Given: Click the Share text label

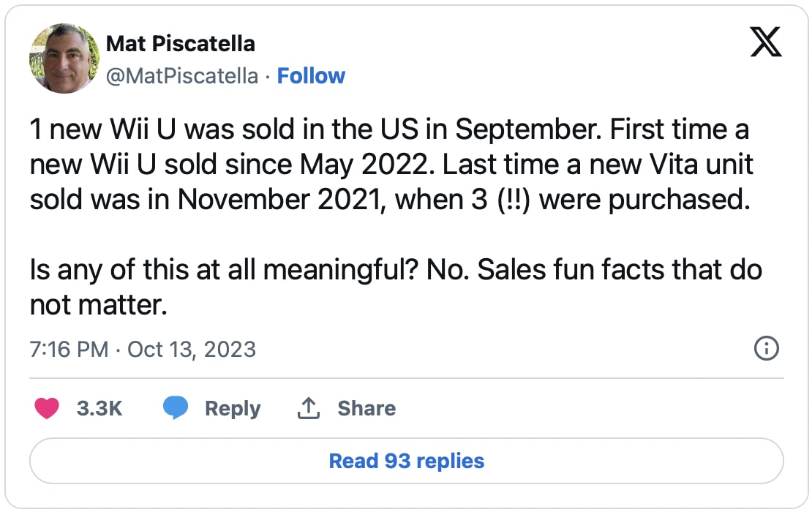Looking at the screenshot, I should click(x=366, y=408).
